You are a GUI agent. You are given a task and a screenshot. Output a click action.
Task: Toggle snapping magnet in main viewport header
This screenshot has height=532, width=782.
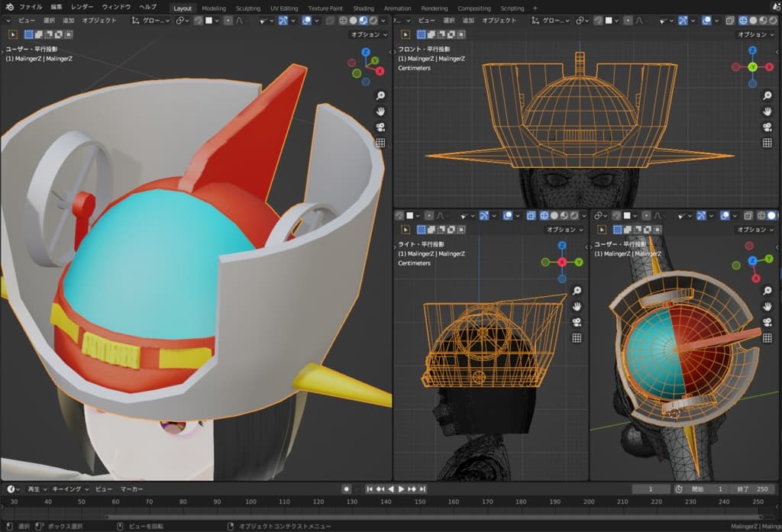click(x=199, y=21)
